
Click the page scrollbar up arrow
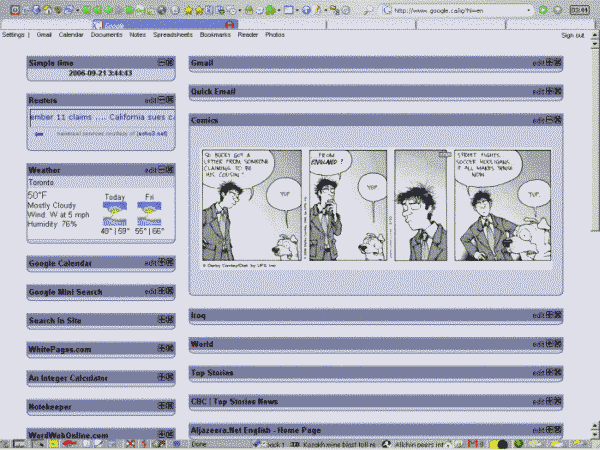[x=595, y=35]
